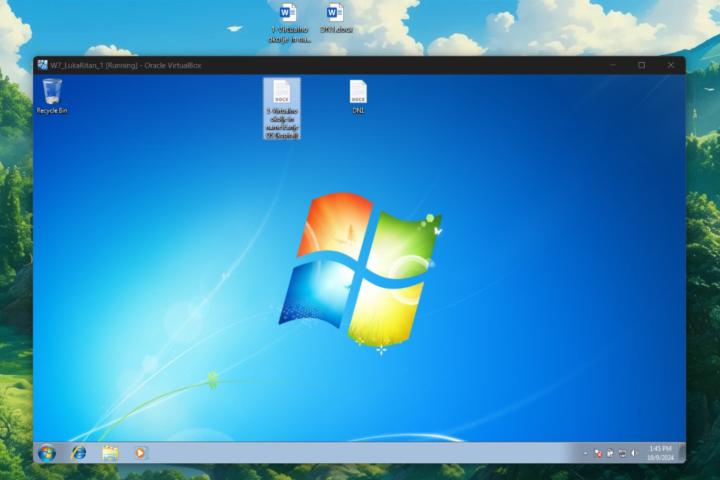This screenshot has height=480, width=720.
Task: Open the volume speaker tray icon
Action: pos(634,453)
